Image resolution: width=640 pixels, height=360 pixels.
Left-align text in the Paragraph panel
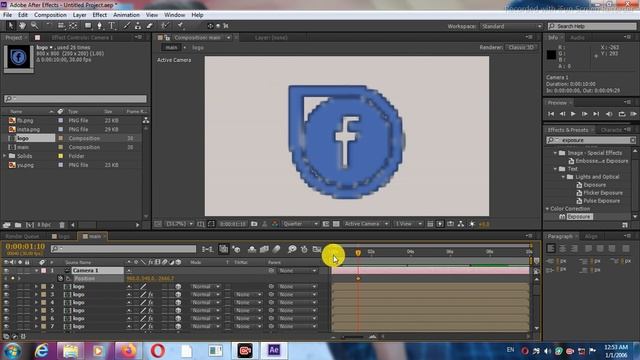pyautogui.click(x=551, y=248)
